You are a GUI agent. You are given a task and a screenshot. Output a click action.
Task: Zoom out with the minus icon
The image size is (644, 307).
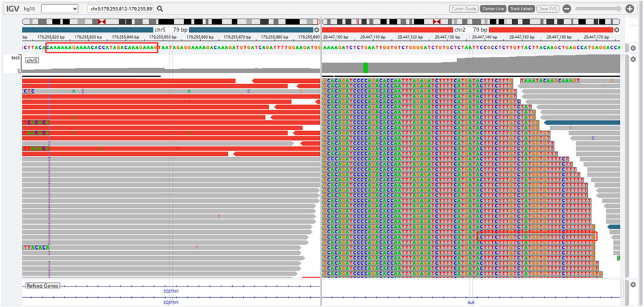(567, 8)
